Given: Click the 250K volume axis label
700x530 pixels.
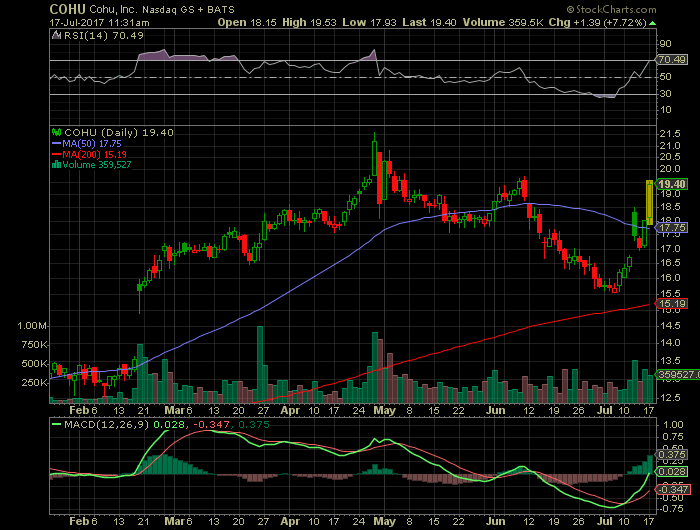Looking at the screenshot, I should click(x=34, y=383).
